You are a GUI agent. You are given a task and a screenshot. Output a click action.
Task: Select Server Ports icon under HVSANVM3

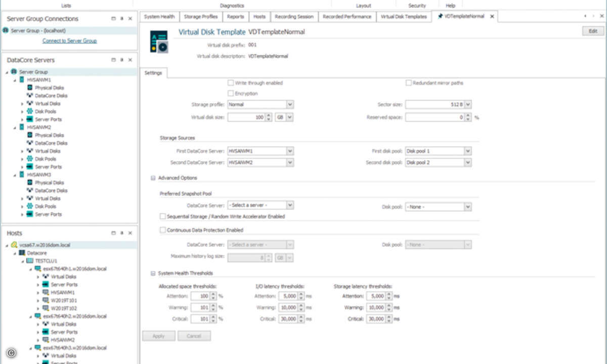click(x=30, y=214)
